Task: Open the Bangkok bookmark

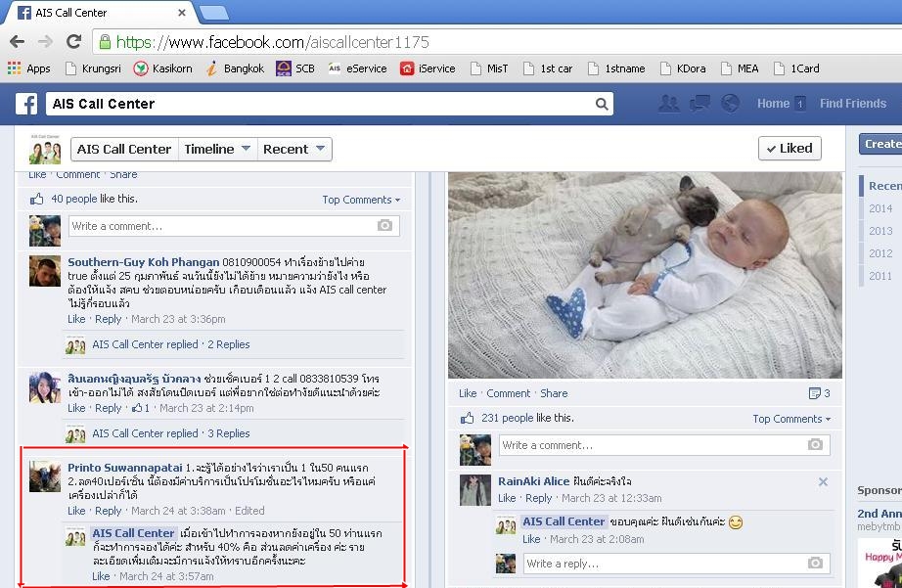Action: (x=235, y=68)
